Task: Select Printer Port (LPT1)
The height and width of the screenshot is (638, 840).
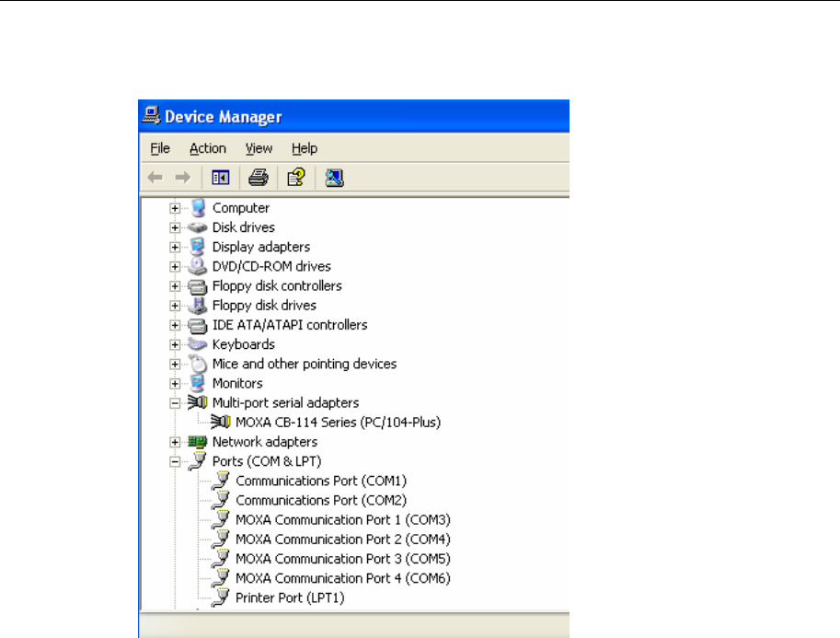Action: click(x=290, y=598)
